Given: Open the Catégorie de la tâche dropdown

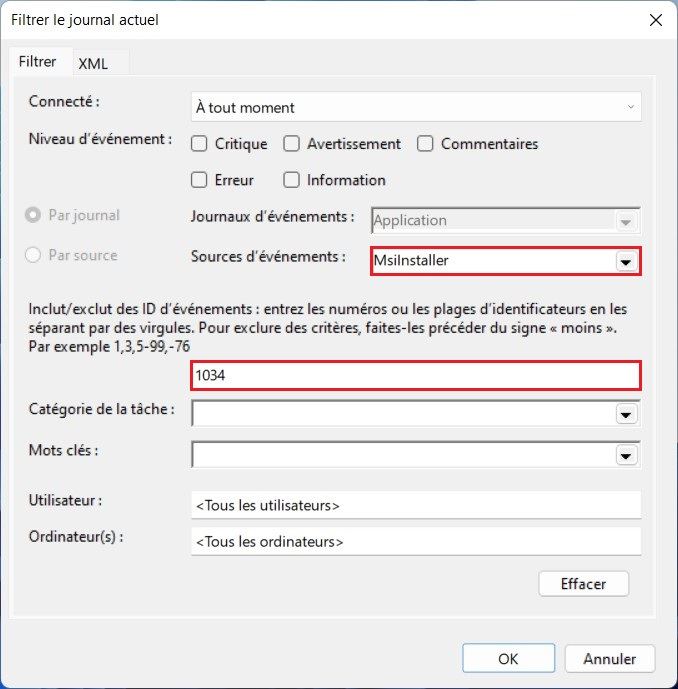Looking at the screenshot, I should [x=626, y=414].
